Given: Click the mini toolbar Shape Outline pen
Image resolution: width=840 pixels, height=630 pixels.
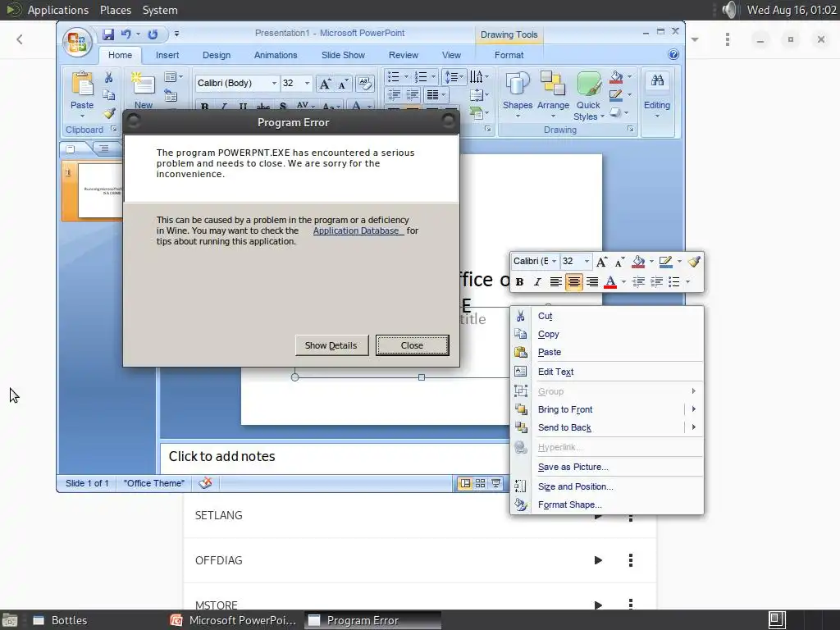Looking at the screenshot, I should (665, 262).
